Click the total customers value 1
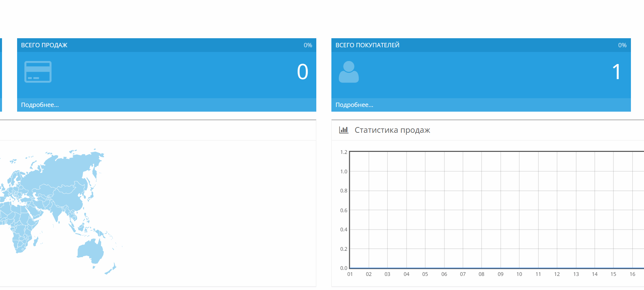Screen dimensions: 644x290 tap(616, 72)
